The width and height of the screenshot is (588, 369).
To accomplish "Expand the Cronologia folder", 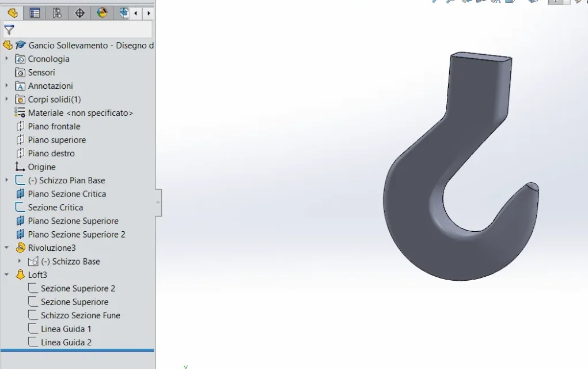I will [7, 59].
